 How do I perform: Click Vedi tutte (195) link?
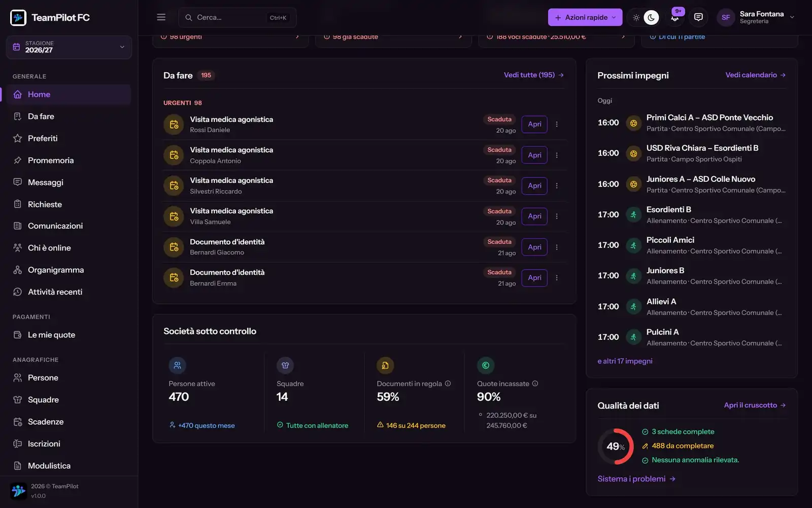tap(534, 75)
